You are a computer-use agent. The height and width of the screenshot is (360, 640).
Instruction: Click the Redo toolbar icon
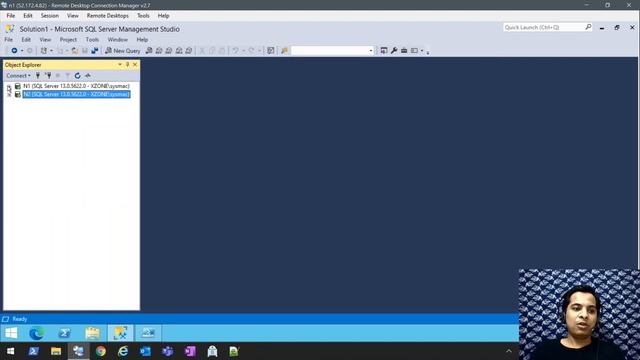click(x=251, y=51)
